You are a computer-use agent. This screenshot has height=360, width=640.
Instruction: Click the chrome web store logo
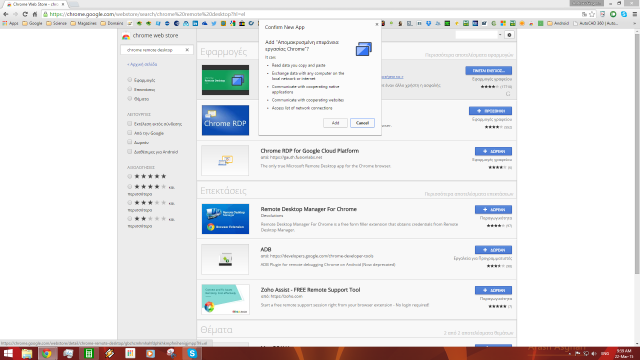click(x=150, y=36)
